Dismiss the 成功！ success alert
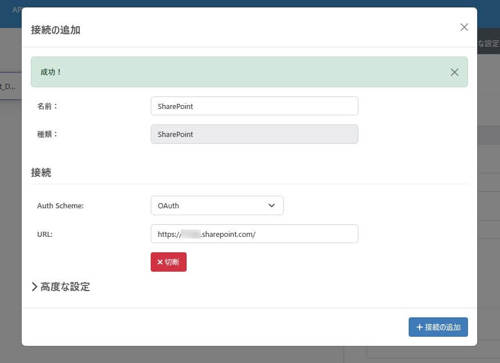Image resolution: width=500 pixels, height=363 pixels. (454, 72)
